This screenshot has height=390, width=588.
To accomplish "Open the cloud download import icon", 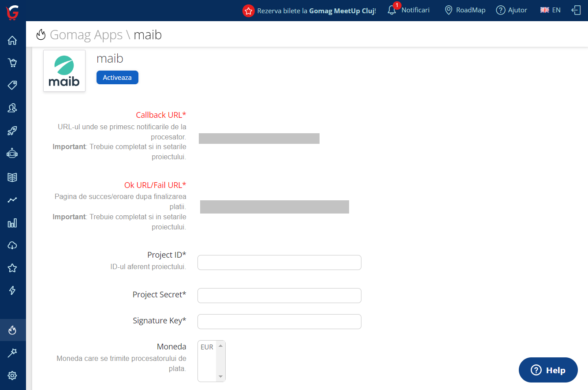I will pyautogui.click(x=12, y=245).
